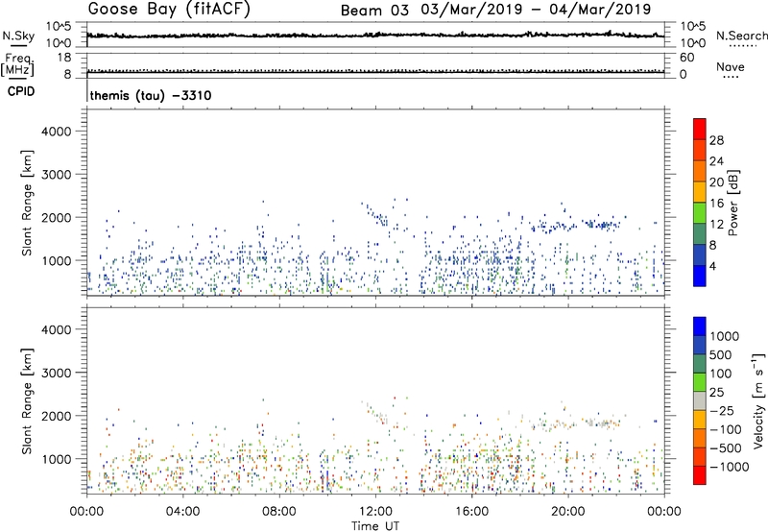The width and height of the screenshot is (768, 532).
Task: Click the "18" frequency axis tick label
Action: pos(63,58)
